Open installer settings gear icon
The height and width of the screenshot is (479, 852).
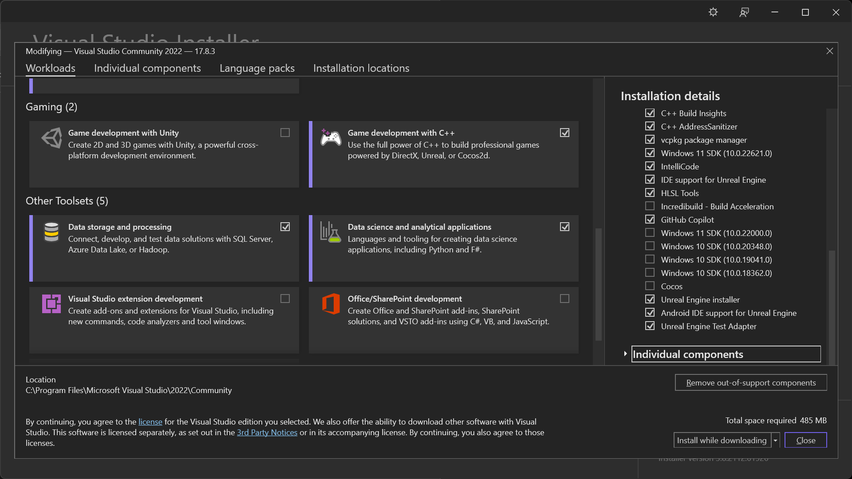(x=713, y=12)
